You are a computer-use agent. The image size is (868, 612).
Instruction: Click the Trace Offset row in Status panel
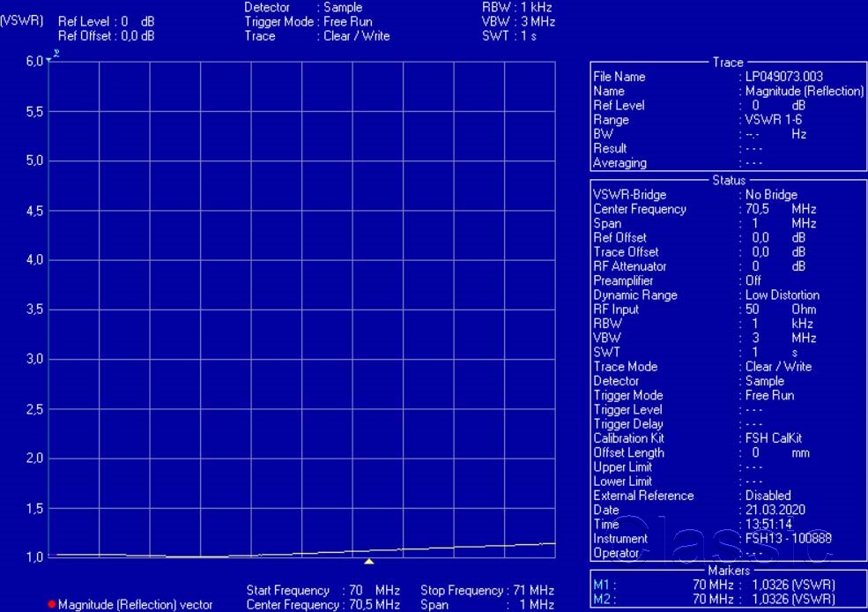(700, 252)
